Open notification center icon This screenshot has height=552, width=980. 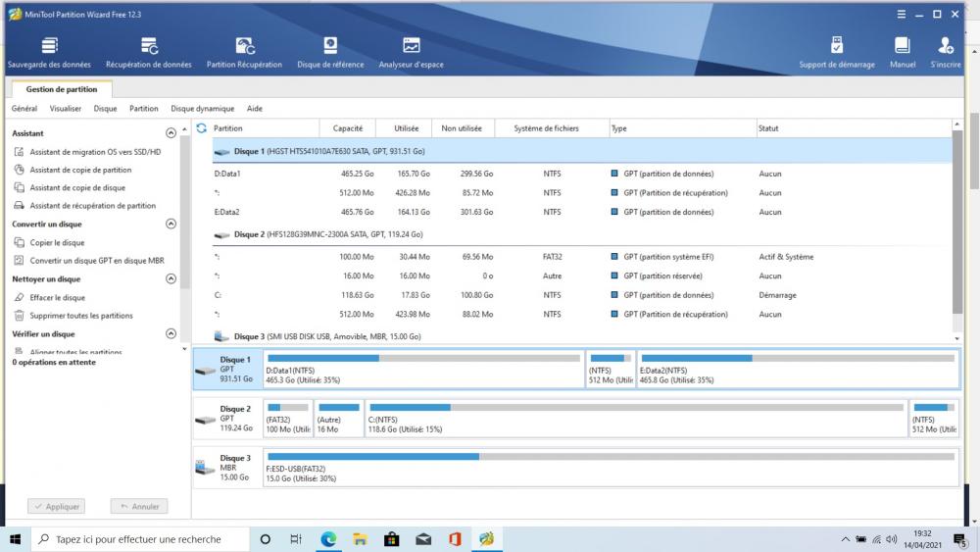tap(960, 539)
